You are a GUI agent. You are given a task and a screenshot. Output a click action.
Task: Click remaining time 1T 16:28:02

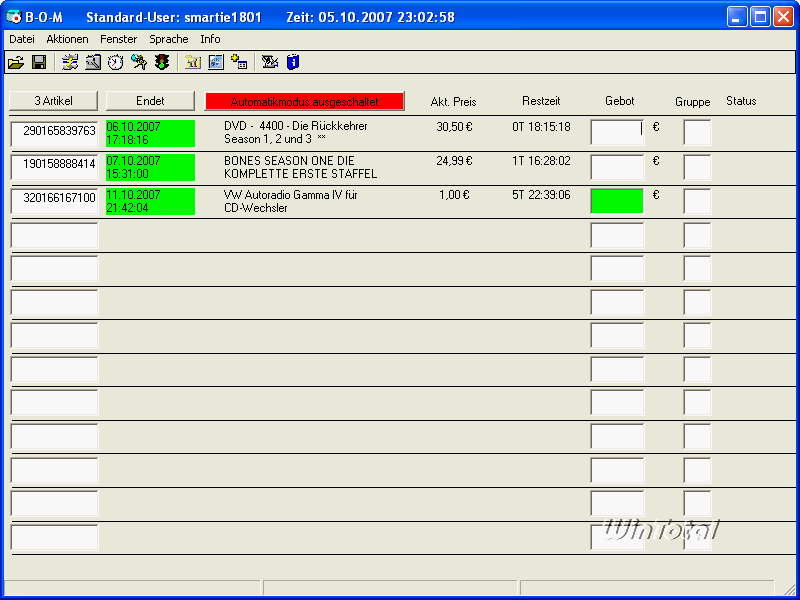(x=541, y=161)
